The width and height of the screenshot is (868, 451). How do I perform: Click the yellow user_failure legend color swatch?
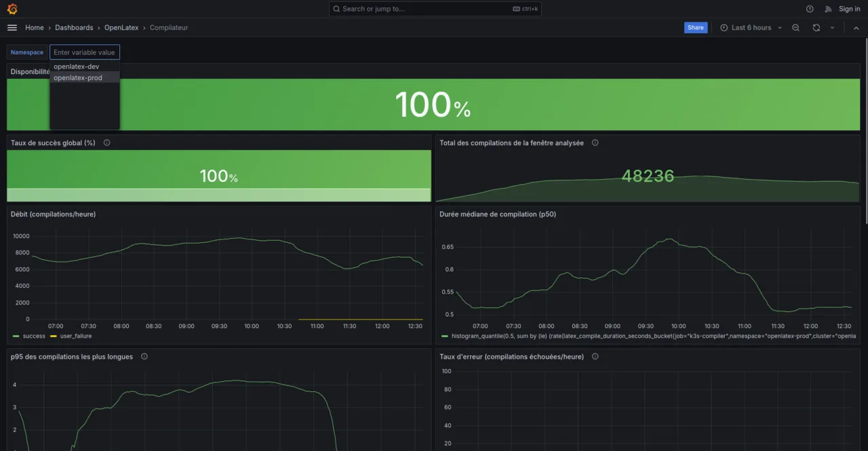(54, 336)
